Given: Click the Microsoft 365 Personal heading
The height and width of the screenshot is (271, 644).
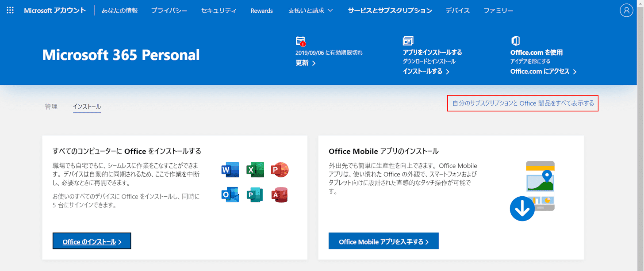Looking at the screenshot, I should [x=121, y=55].
